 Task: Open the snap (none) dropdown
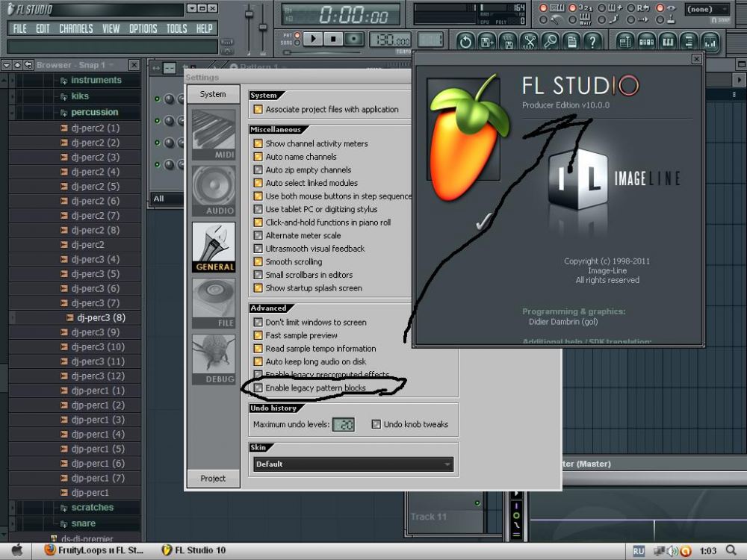[707, 9]
